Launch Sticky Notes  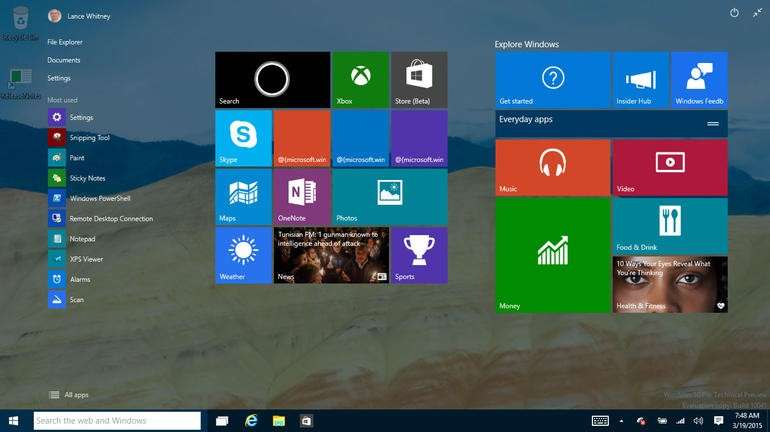point(77,178)
